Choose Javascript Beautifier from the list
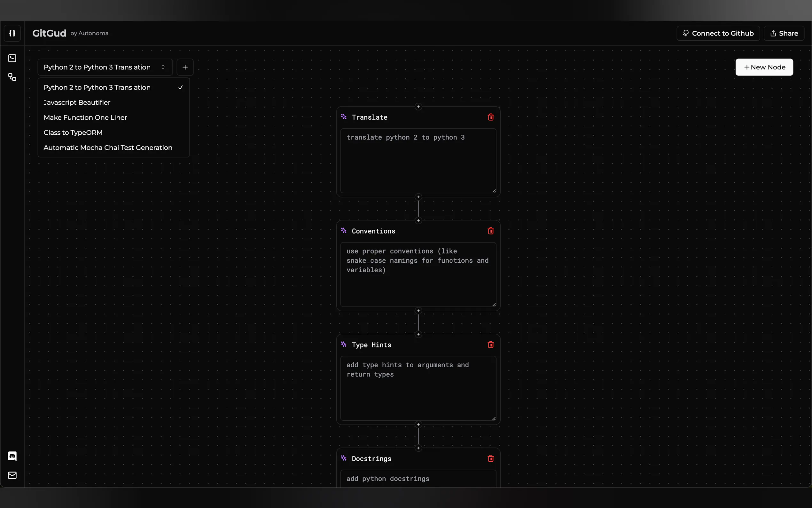812x508 pixels. [77, 102]
